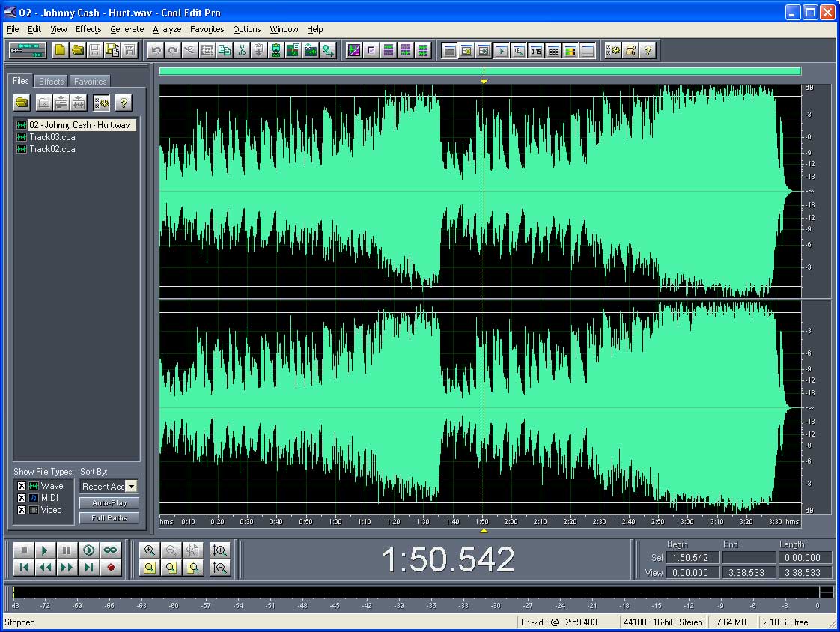Click the Fast Forward transport button
The image size is (840, 632).
[x=67, y=567]
